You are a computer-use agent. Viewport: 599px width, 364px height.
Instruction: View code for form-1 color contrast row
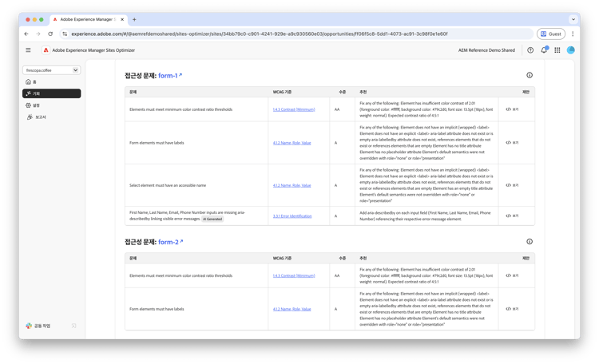tap(512, 109)
